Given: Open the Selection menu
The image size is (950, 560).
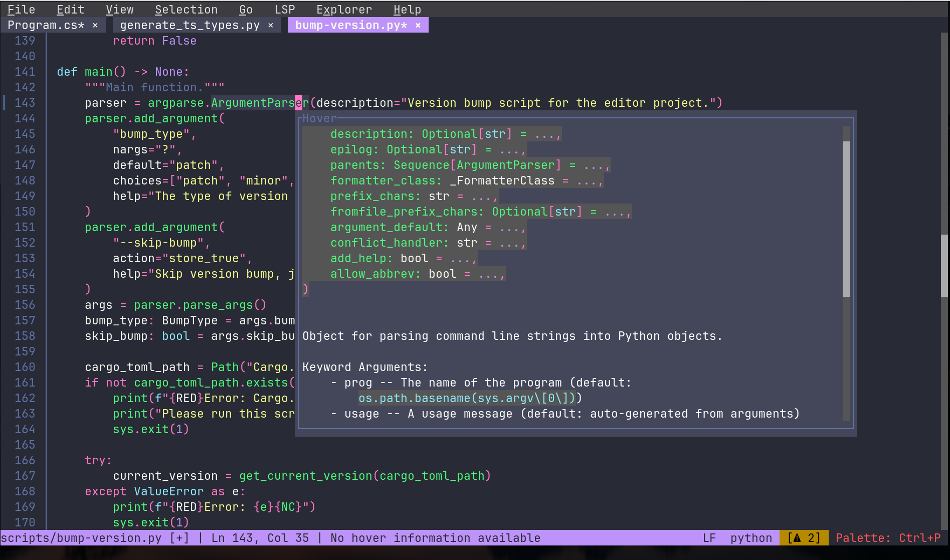Looking at the screenshot, I should pyautogui.click(x=186, y=10).
